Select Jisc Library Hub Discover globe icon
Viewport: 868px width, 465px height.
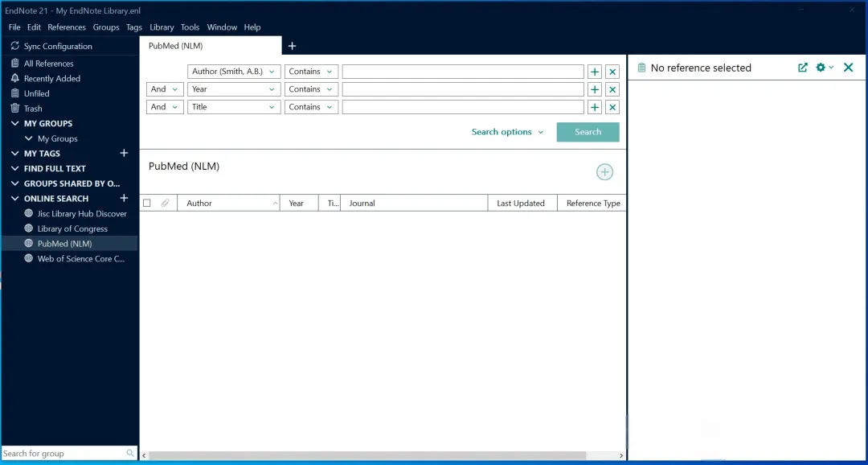coord(29,213)
